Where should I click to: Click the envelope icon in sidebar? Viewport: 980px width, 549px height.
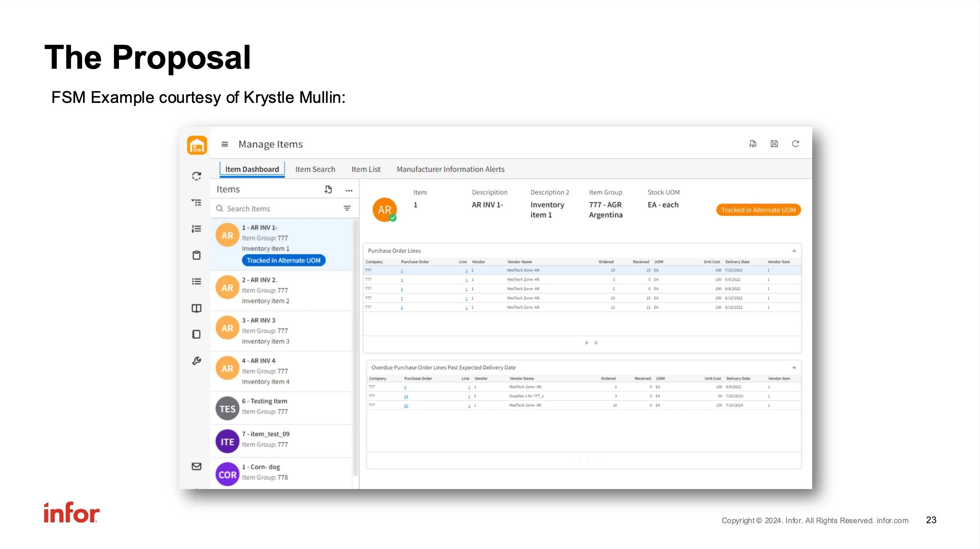click(196, 466)
